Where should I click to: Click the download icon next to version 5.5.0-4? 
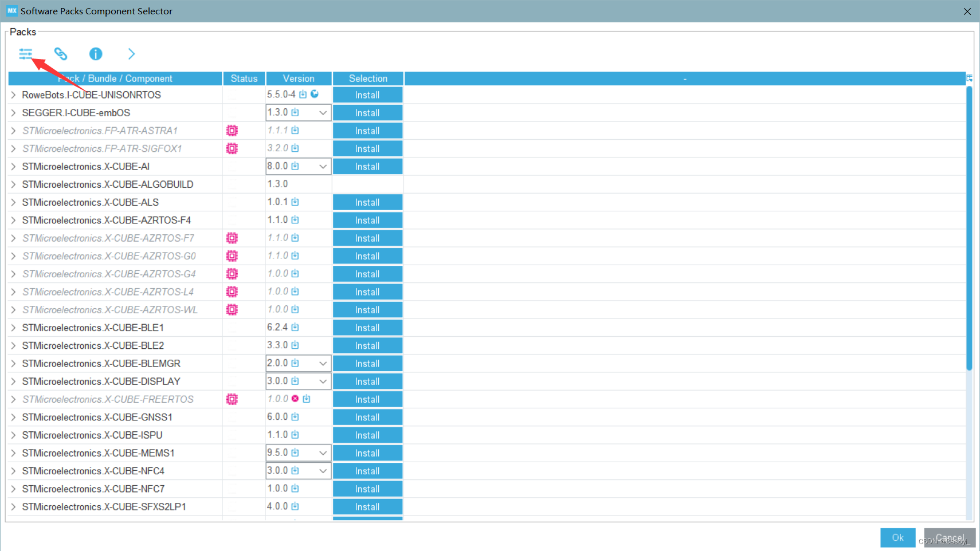click(x=303, y=94)
